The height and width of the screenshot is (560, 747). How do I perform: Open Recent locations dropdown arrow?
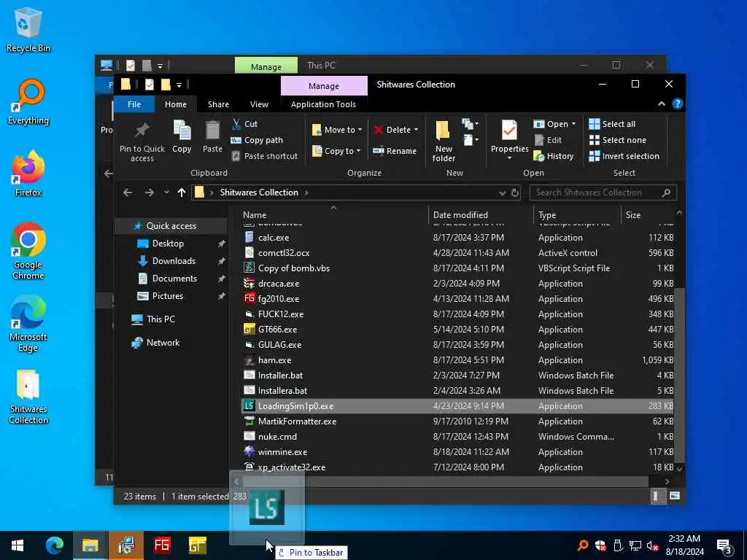point(166,192)
